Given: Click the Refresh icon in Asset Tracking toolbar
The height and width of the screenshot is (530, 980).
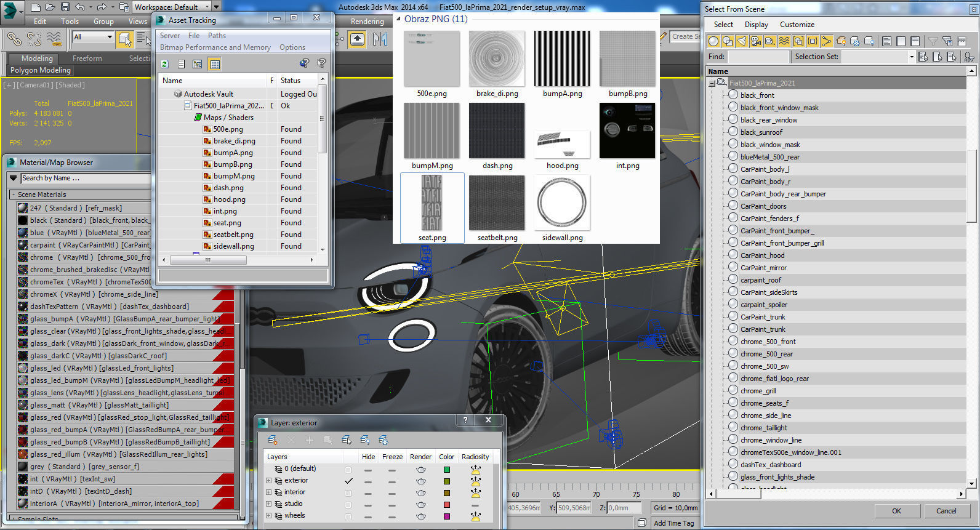Looking at the screenshot, I should [x=165, y=64].
